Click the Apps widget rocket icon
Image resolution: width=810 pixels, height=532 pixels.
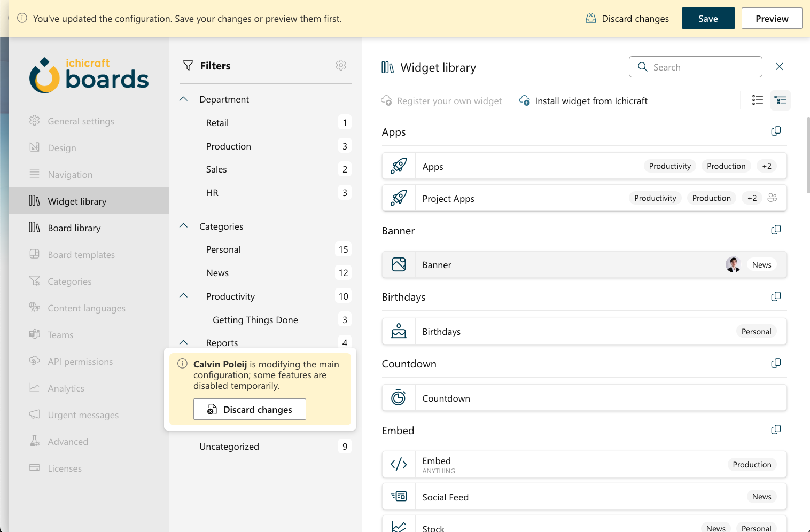(x=399, y=166)
